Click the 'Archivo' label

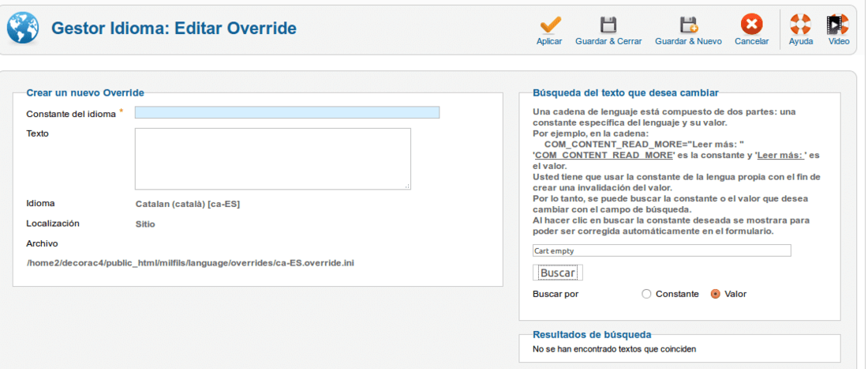(42, 243)
